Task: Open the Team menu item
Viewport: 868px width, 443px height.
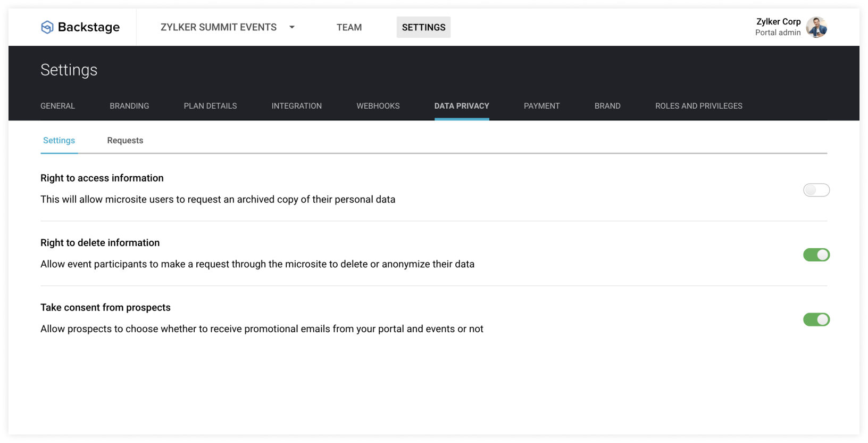Action: coord(349,27)
